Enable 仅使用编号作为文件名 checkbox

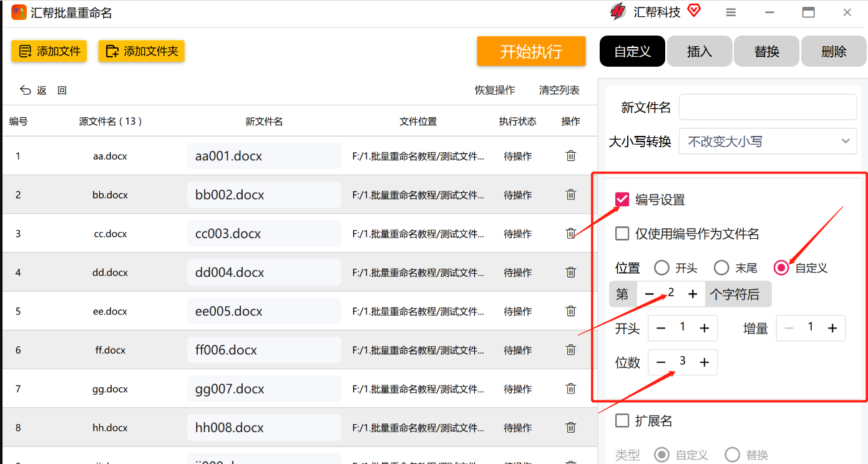click(622, 234)
